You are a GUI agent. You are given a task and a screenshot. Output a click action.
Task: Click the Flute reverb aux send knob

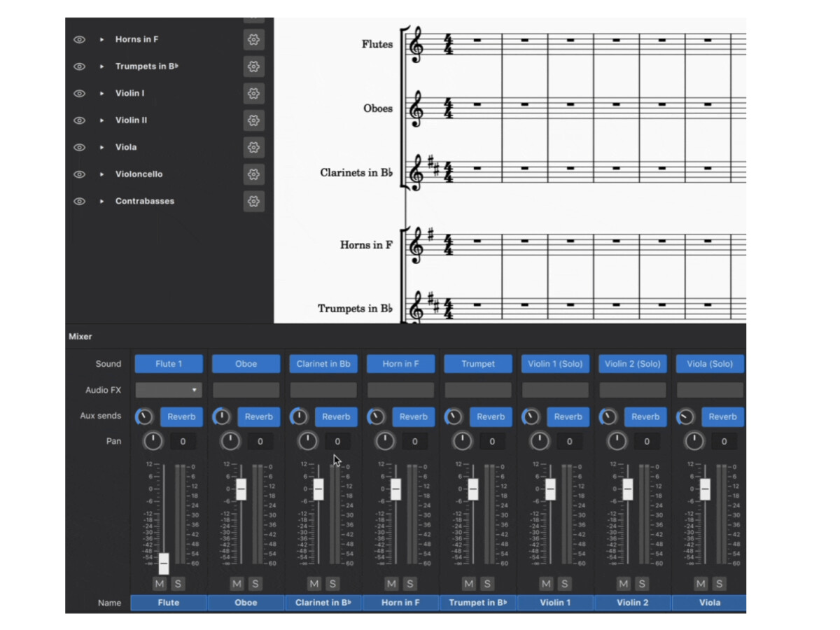144,417
